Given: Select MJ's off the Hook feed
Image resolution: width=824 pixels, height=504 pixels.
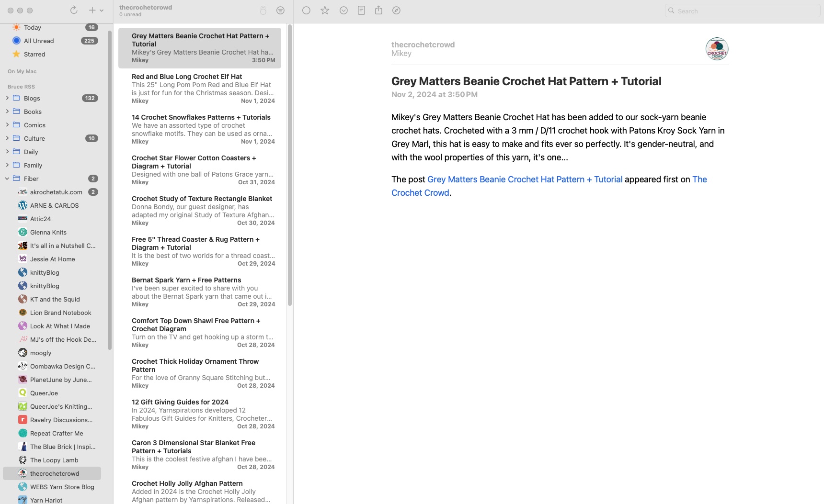Looking at the screenshot, I should [x=52, y=339].
